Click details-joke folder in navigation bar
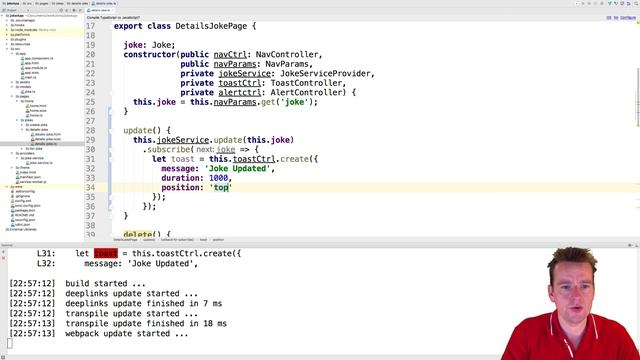The width and height of the screenshot is (640, 360). 78,4
